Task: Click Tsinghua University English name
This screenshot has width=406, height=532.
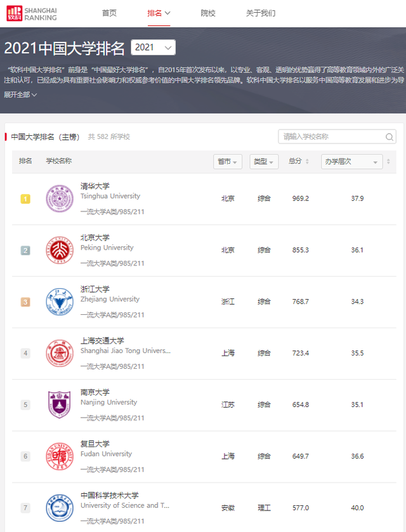Action: coord(110,196)
